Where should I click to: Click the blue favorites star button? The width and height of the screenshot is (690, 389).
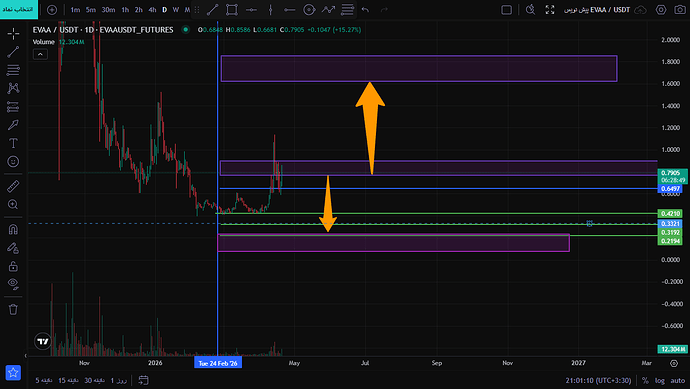click(13, 373)
